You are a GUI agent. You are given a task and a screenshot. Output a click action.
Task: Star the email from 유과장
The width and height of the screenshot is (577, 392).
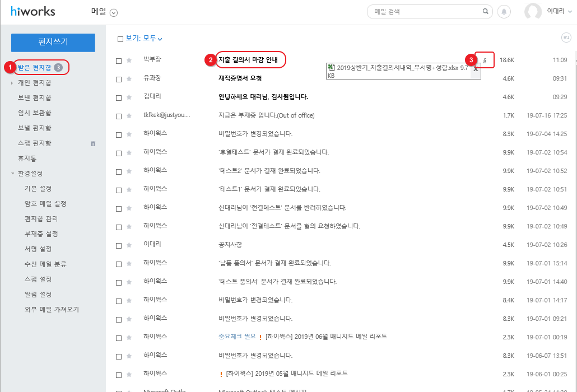click(129, 79)
